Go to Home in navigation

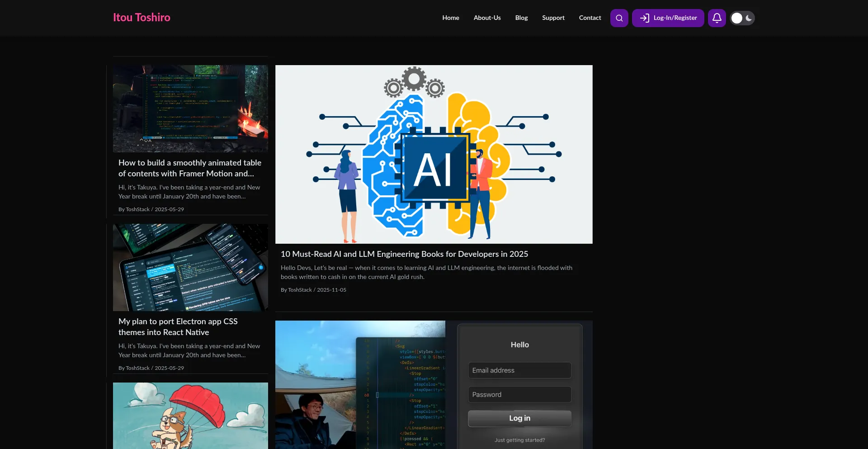point(450,18)
